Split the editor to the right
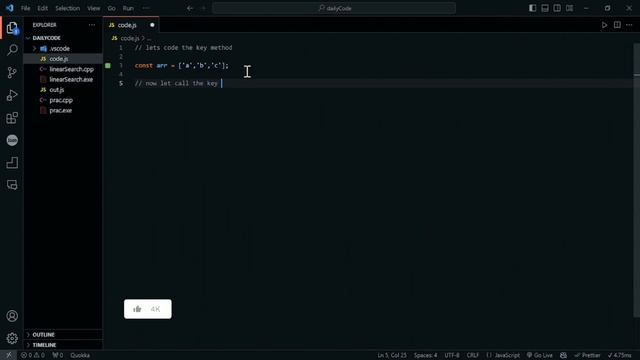The image size is (640, 360). pos(617,25)
